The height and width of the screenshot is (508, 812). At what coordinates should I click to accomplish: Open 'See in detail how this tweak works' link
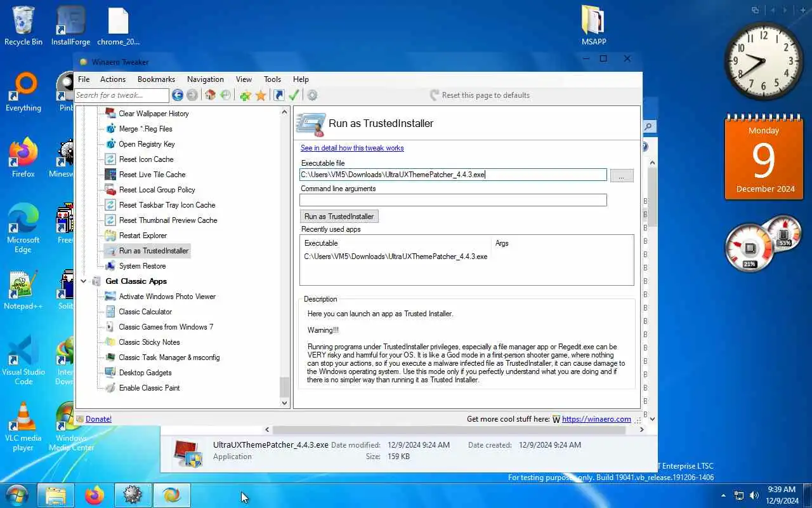(352, 148)
